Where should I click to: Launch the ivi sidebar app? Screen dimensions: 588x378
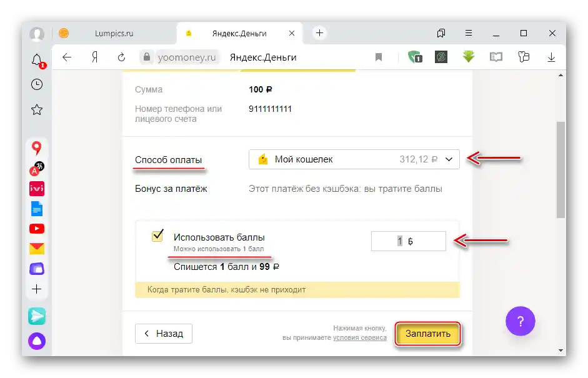pyautogui.click(x=37, y=189)
